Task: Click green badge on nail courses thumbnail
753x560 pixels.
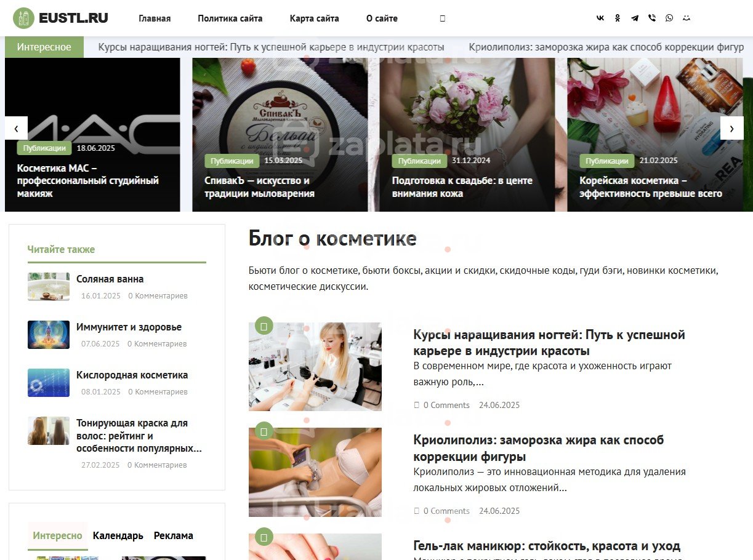Action: (x=264, y=326)
